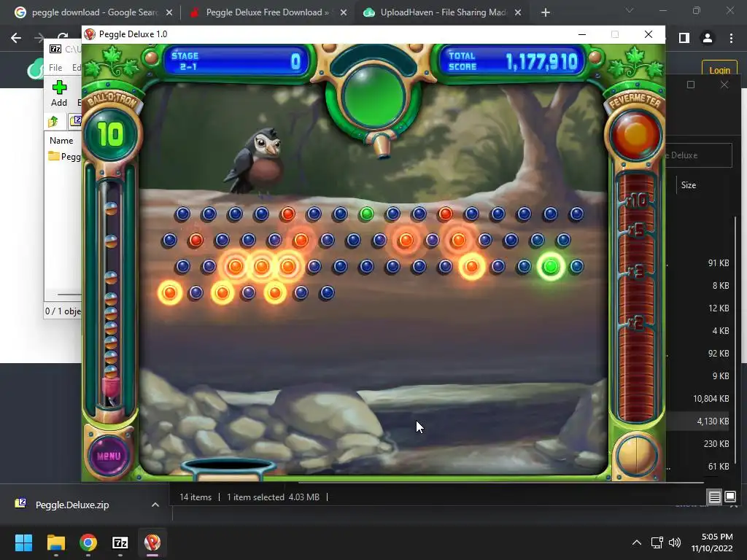
Task: Click the Size column header in File Explorer
Action: coord(689,184)
